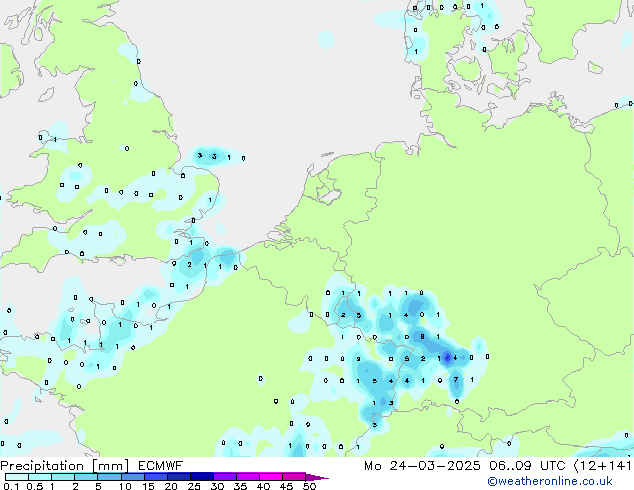The width and height of the screenshot is (634, 490).
Task: Click the '(12+141' run offset text
Action: click(603, 466)
